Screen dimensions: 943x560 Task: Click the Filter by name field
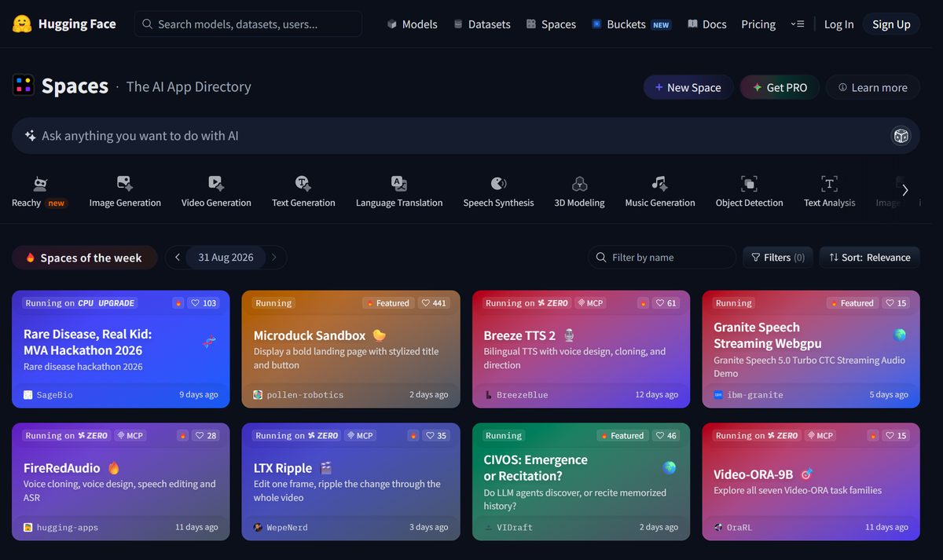click(x=662, y=258)
